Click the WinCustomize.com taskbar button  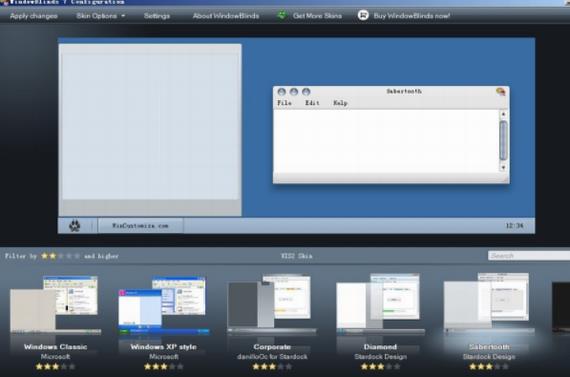(x=140, y=226)
